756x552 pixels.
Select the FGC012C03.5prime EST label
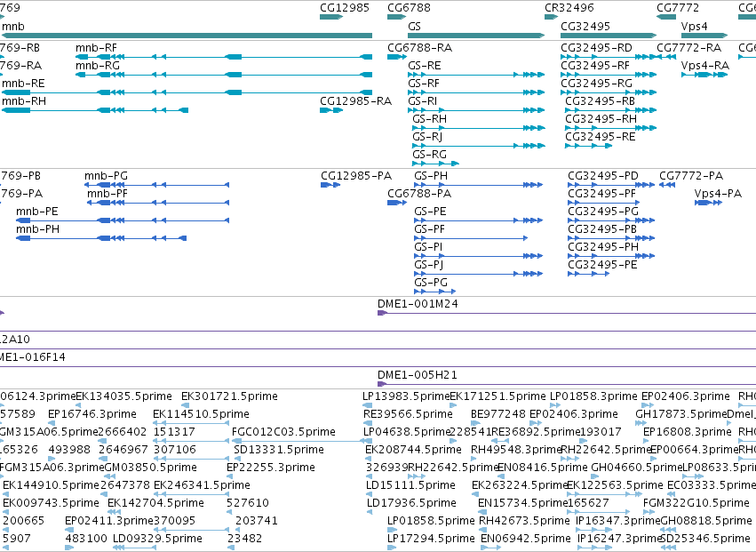[283, 432]
